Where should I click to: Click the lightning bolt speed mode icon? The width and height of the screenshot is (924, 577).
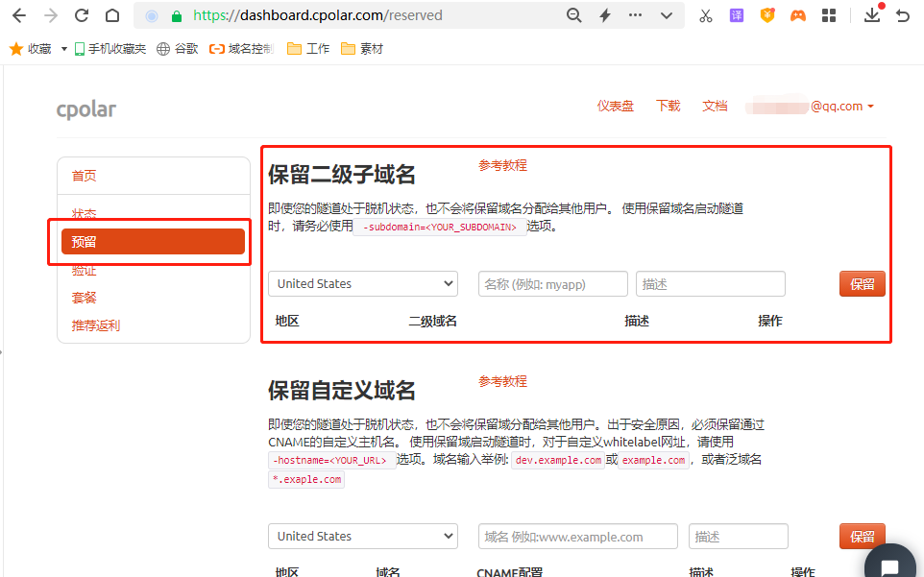(604, 16)
